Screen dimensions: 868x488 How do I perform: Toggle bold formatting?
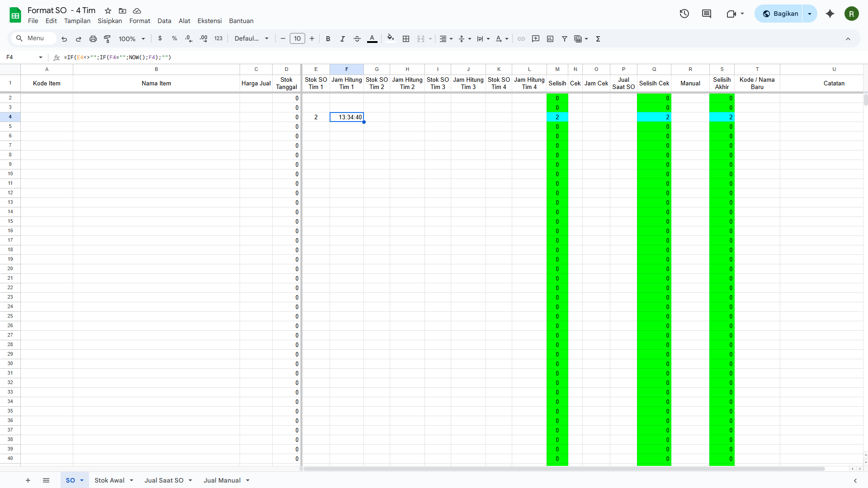pos(328,39)
